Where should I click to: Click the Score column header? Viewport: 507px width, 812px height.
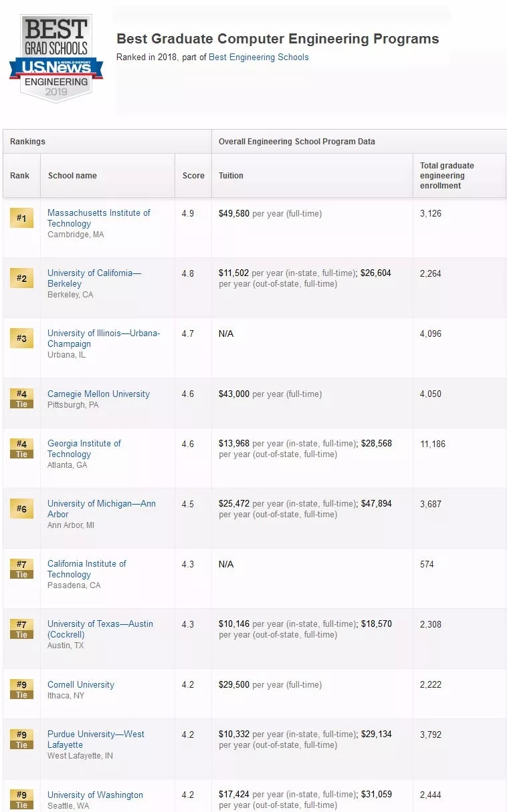coord(193,176)
